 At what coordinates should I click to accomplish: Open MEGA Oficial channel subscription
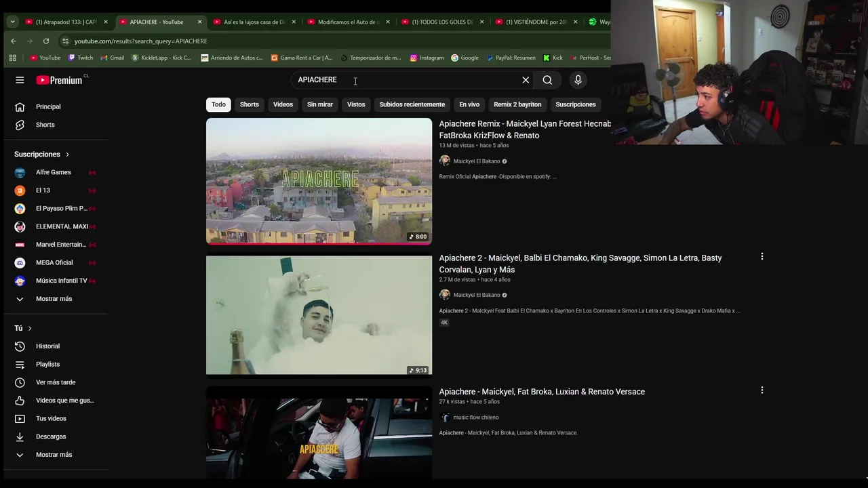pyautogui.click(x=56, y=262)
